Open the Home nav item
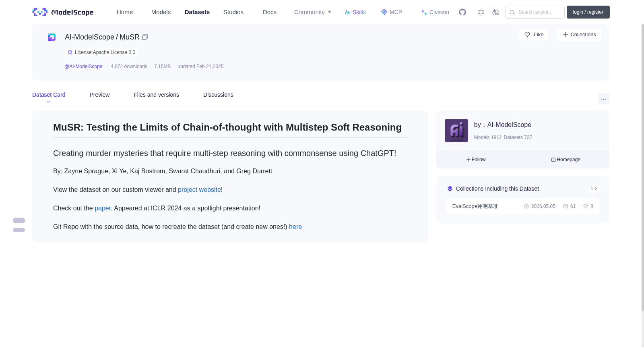The image size is (644, 347). coord(125,12)
